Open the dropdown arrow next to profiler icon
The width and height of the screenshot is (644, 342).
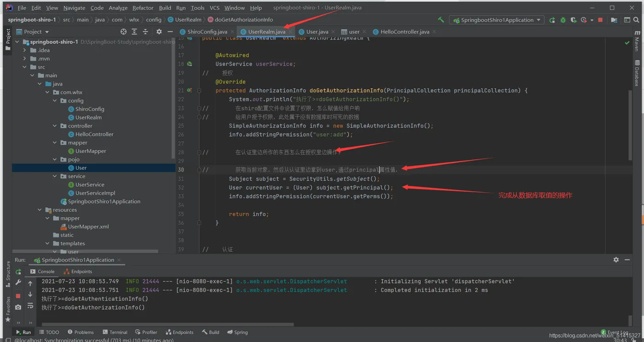[592, 20]
